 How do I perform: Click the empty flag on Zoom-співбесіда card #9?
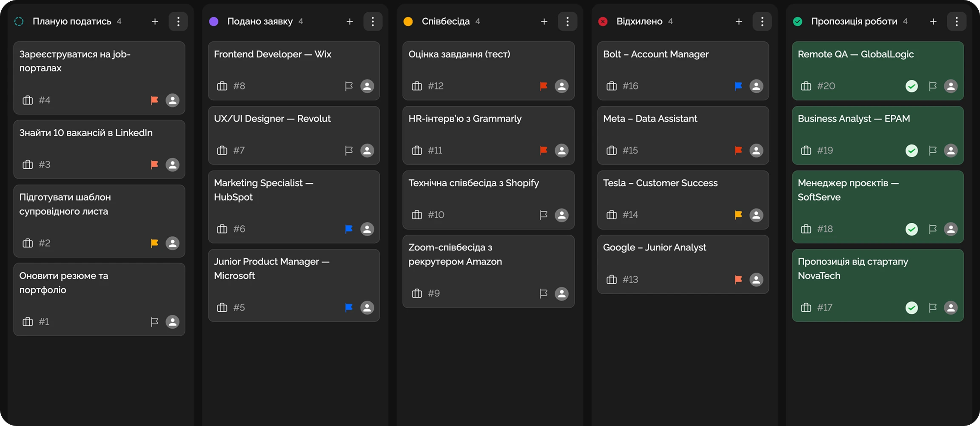click(544, 294)
